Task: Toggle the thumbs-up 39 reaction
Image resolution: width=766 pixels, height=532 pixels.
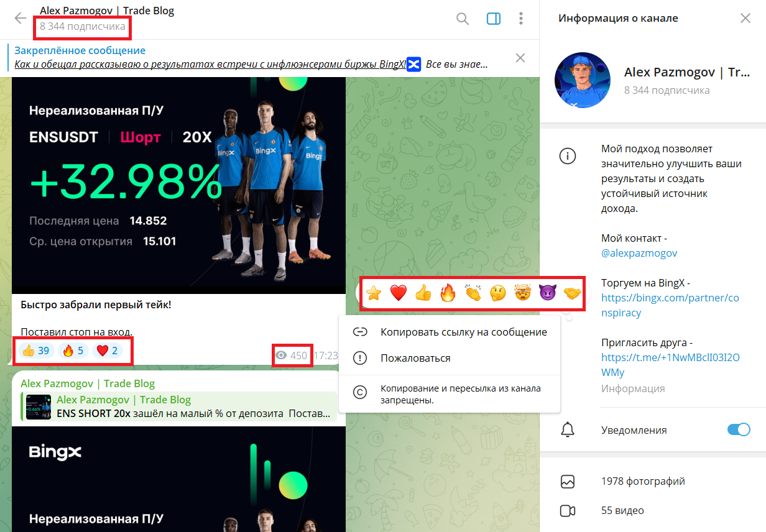Action: click(x=35, y=351)
